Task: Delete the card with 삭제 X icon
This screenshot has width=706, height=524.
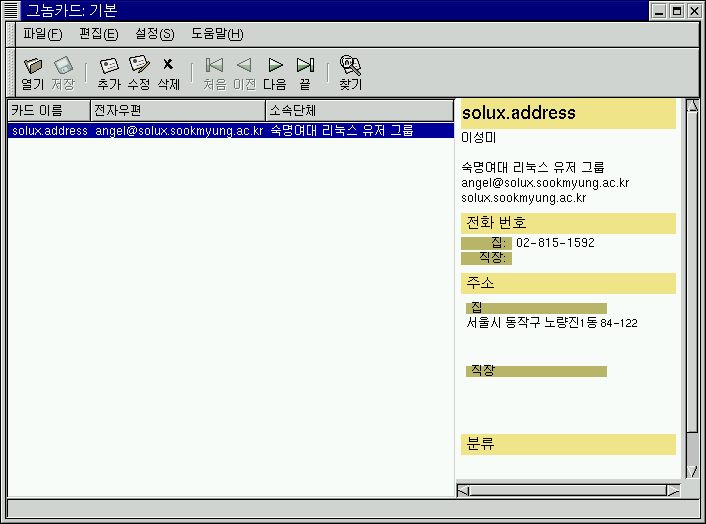Action: coord(168,64)
